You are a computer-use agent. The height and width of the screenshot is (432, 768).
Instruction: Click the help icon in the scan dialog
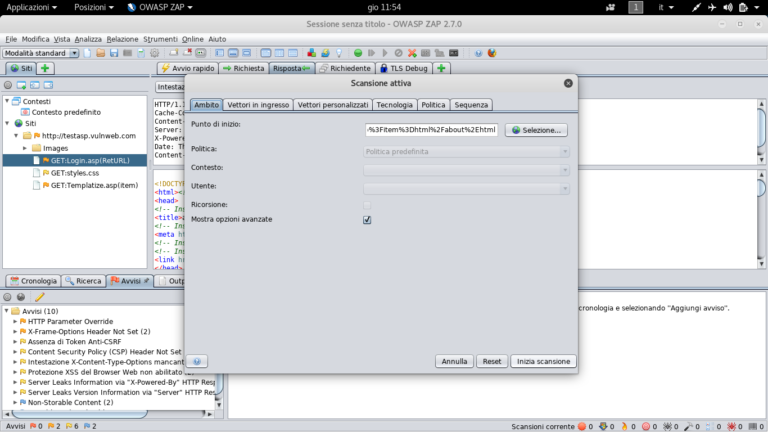pos(199,361)
